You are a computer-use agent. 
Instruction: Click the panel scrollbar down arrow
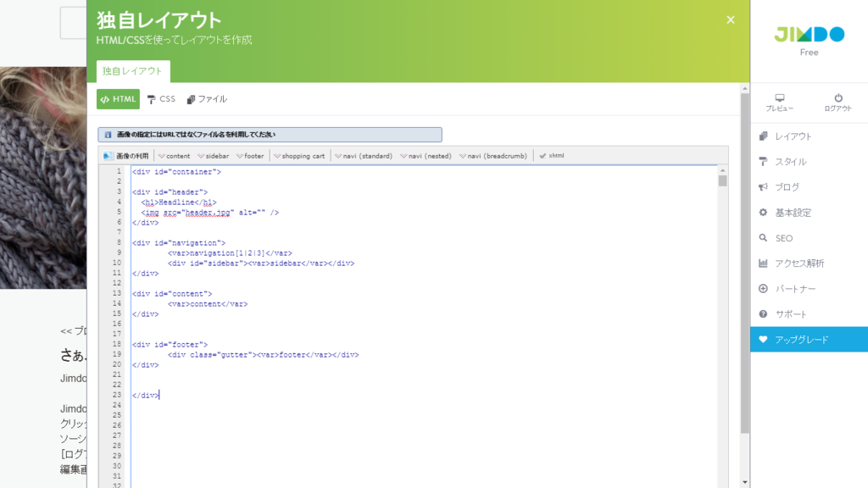[744, 482]
